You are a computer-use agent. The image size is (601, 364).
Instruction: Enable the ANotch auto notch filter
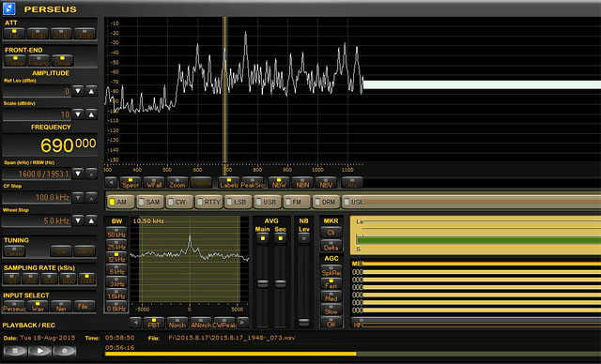click(x=201, y=323)
